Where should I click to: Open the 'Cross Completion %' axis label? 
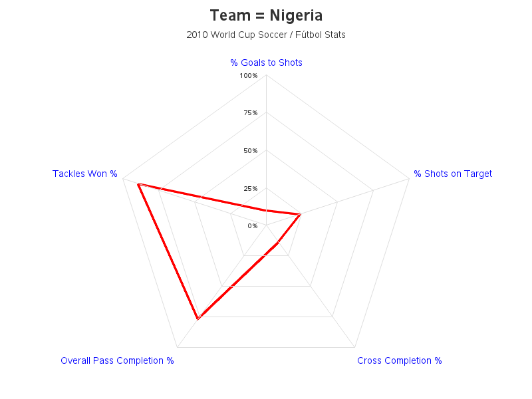coord(400,360)
